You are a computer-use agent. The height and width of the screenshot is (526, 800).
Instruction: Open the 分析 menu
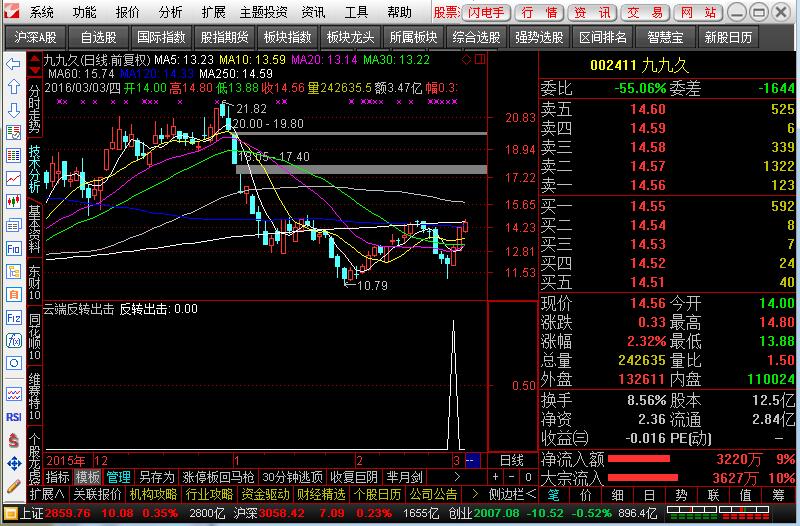click(170, 12)
